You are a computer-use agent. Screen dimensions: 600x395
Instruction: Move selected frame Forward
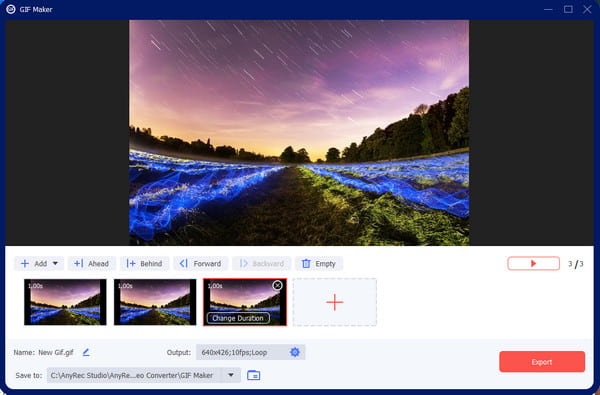[x=201, y=263]
